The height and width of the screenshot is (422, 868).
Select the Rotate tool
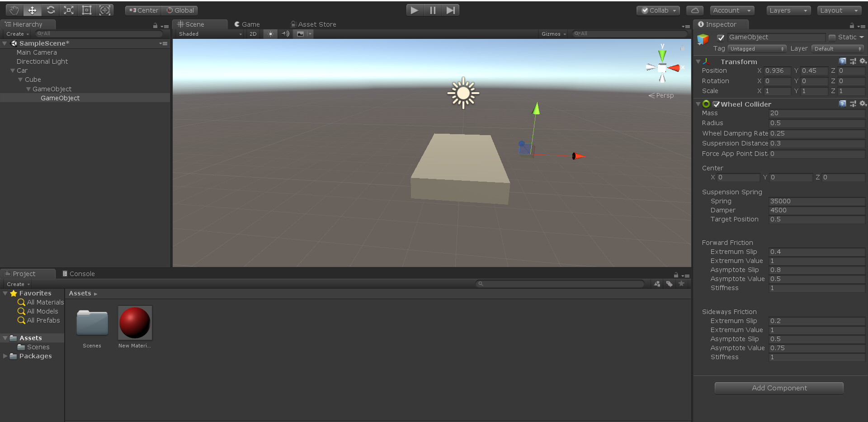pyautogui.click(x=51, y=10)
